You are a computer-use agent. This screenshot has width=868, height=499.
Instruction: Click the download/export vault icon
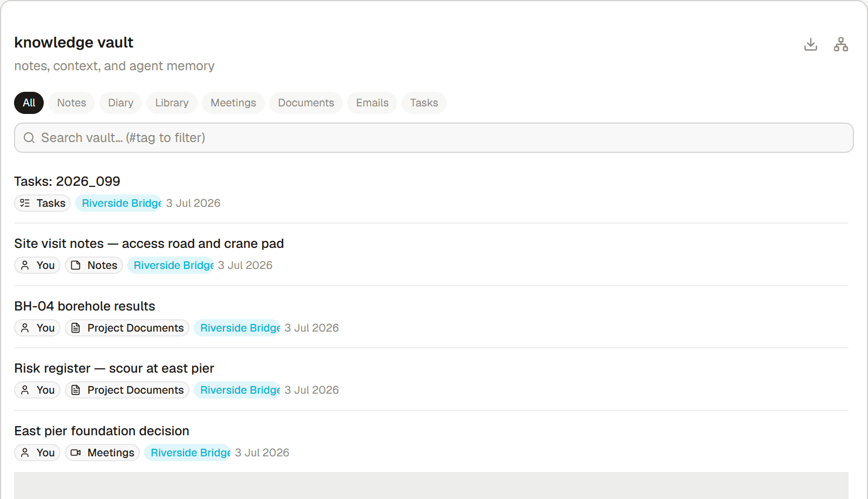[x=810, y=44]
